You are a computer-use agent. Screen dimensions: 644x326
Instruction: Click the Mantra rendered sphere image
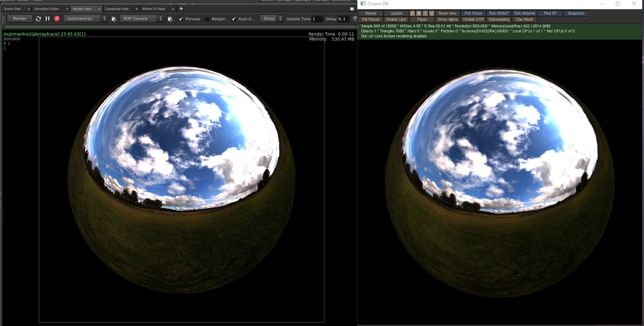[182, 180]
